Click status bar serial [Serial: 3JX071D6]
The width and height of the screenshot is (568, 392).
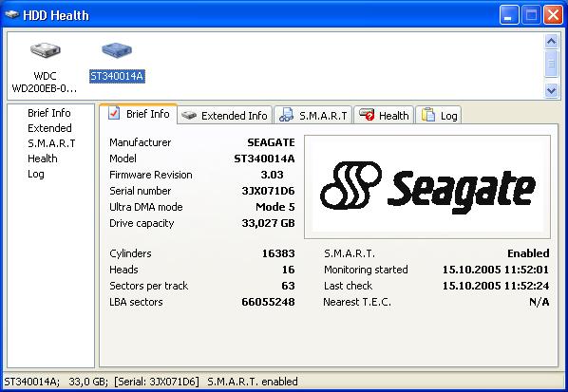pyautogui.click(x=157, y=382)
